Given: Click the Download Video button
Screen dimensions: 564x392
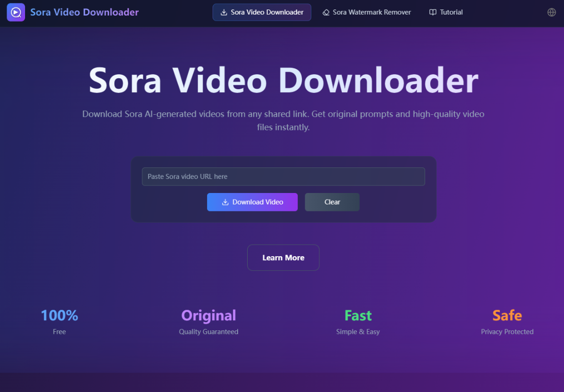Looking at the screenshot, I should tap(252, 202).
